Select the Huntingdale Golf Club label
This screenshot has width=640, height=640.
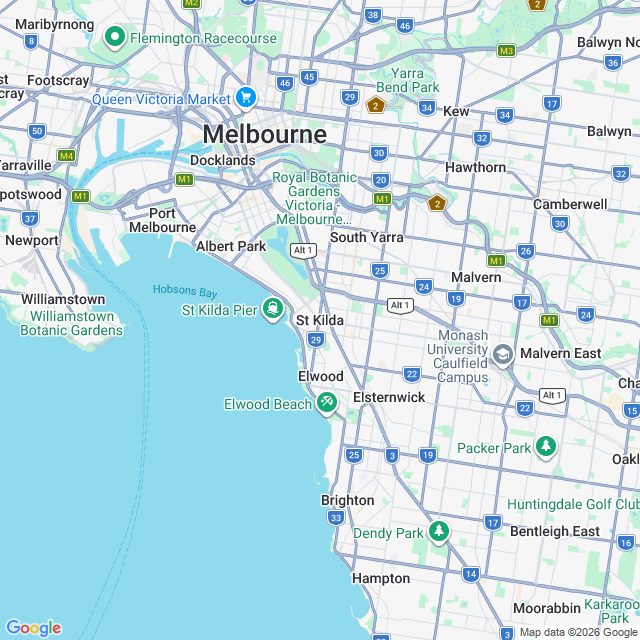(573, 504)
